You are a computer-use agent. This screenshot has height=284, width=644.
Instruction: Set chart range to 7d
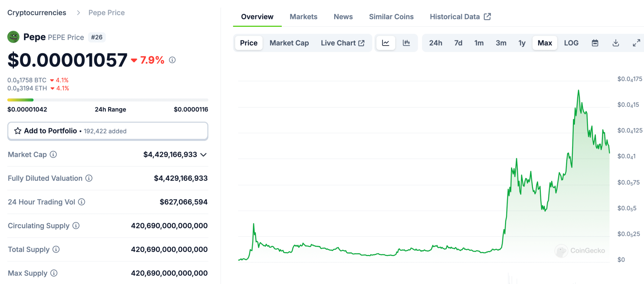coord(458,43)
